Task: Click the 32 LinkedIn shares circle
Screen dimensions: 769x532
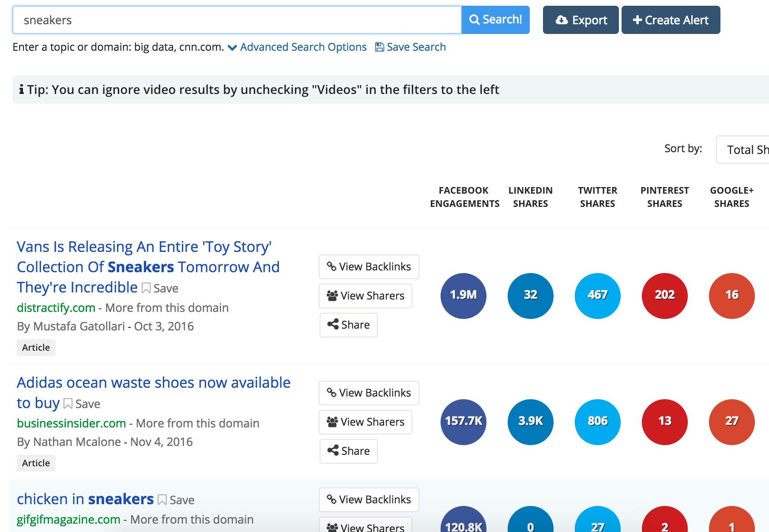Action: coord(531,296)
